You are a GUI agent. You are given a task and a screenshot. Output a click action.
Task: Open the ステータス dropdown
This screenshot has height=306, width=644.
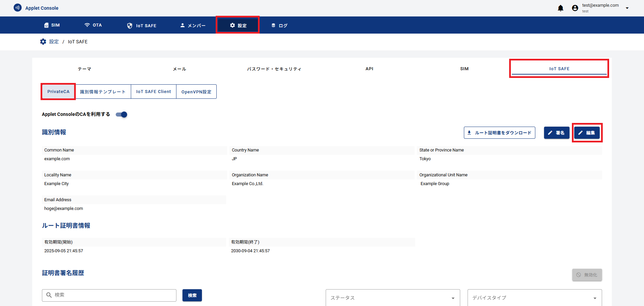(x=392, y=298)
